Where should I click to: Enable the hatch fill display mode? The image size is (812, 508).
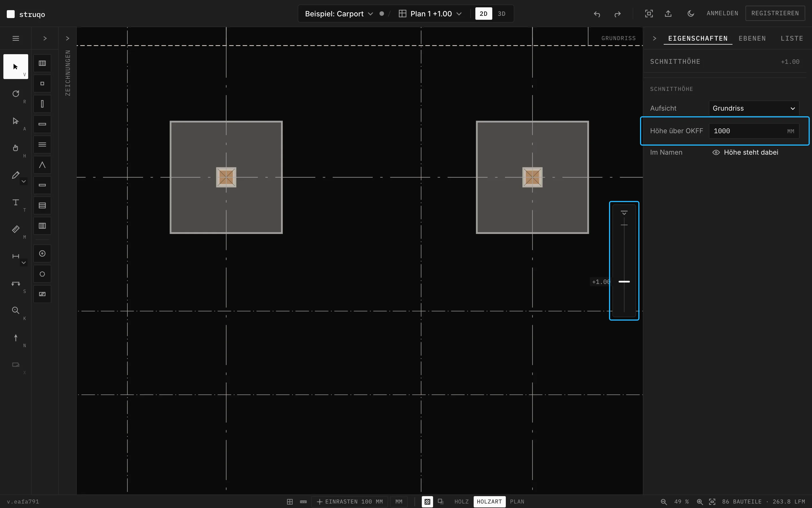(427, 502)
